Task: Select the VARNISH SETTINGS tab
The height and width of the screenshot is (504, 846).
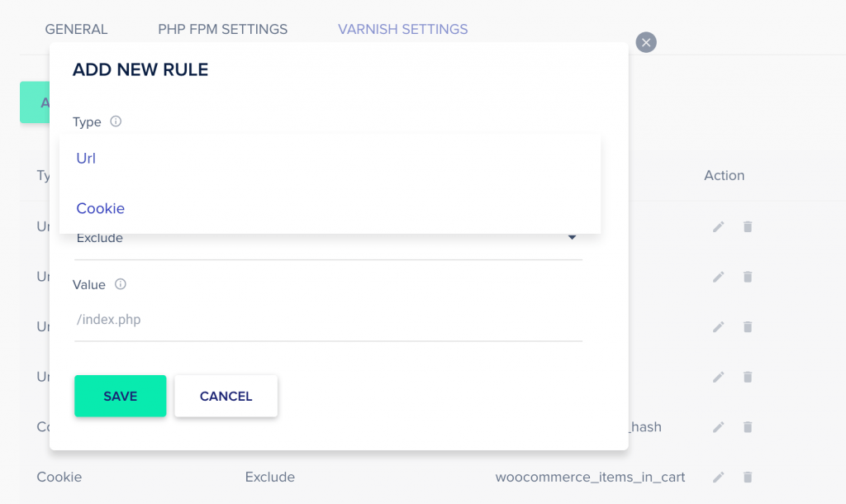Action: tap(402, 29)
